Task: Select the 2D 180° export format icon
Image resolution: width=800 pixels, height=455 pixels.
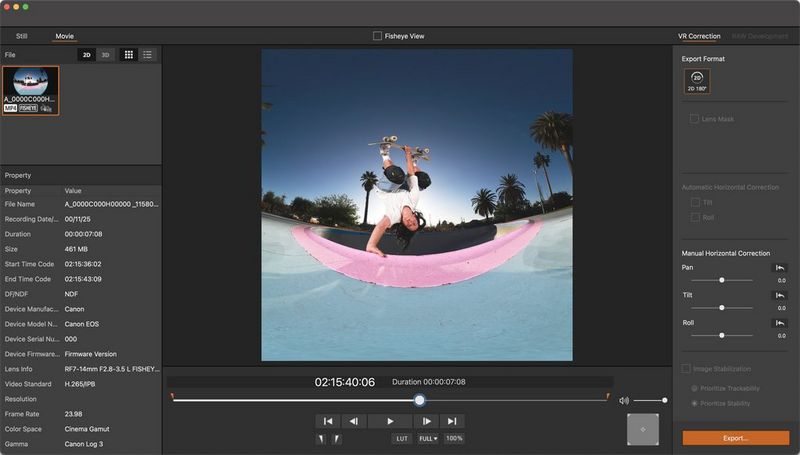Action: pyautogui.click(x=697, y=81)
